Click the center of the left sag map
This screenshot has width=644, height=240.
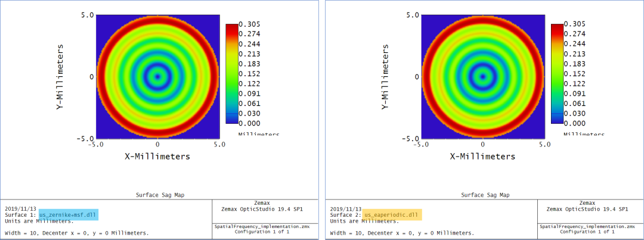click(157, 76)
